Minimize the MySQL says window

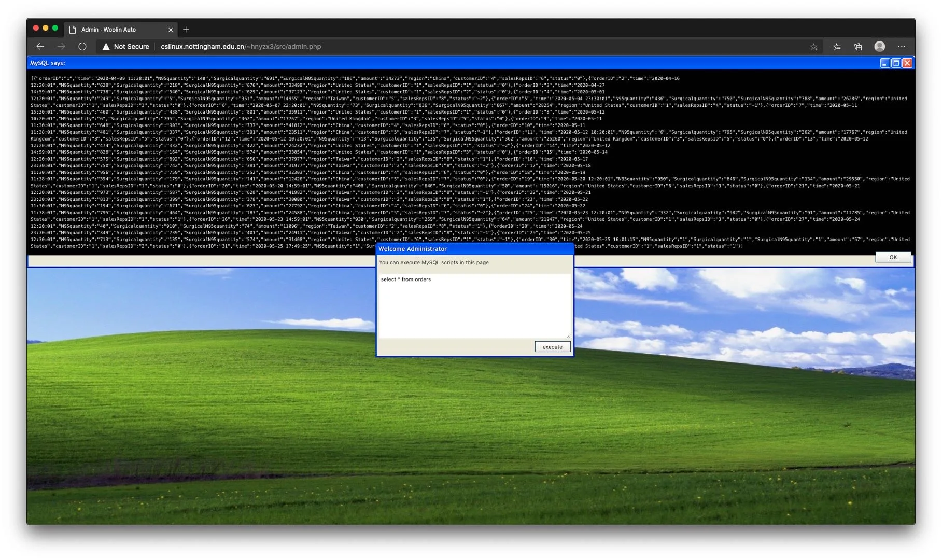pyautogui.click(x=885, y=63)
